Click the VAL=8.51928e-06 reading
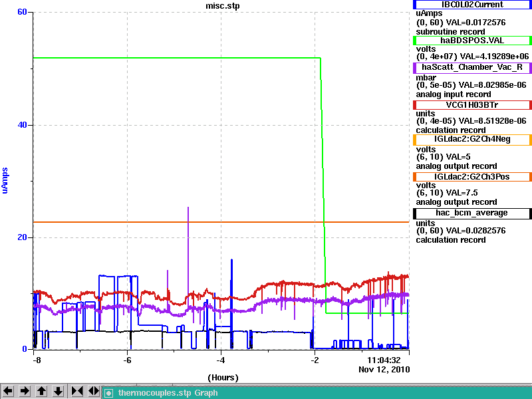Screen dimensions: 532x399 (x=492, y=121)
